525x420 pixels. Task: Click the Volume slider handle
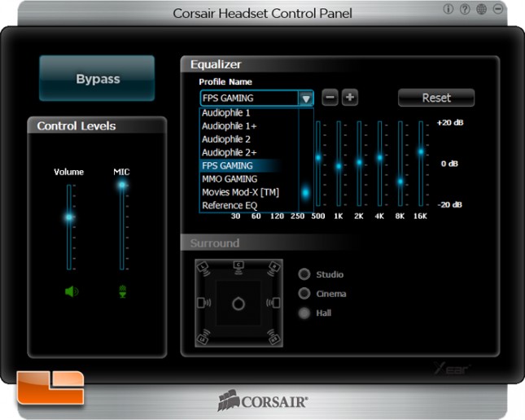click(69, 217)
